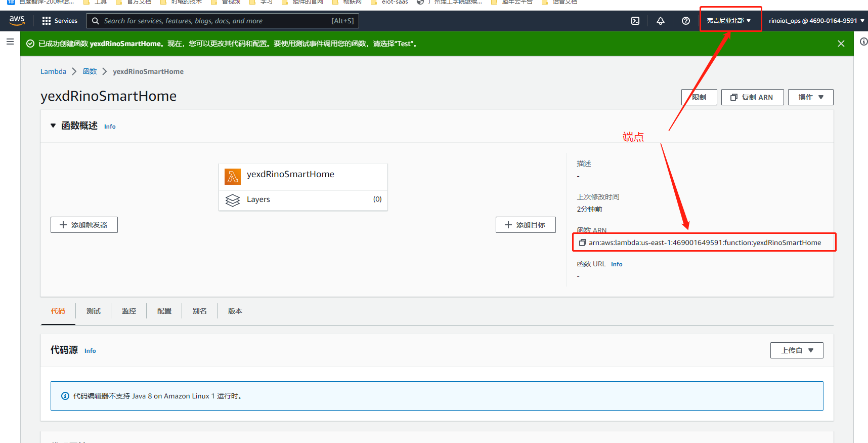Click the success checkmark icon in banner
868x443 pixels.
pos(30,44)
